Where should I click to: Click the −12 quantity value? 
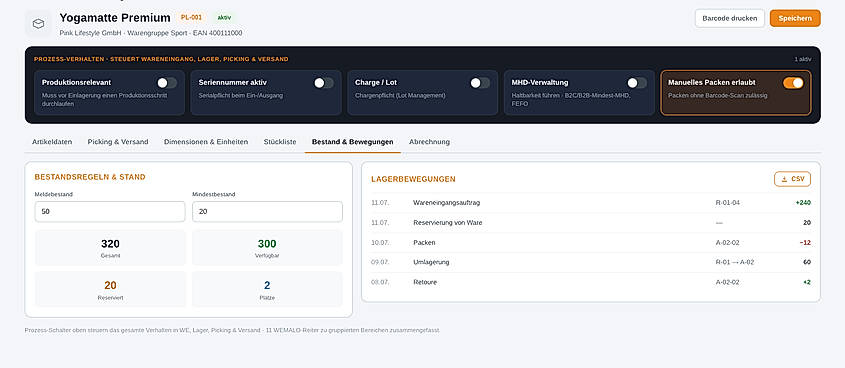(x=805, y=242)
